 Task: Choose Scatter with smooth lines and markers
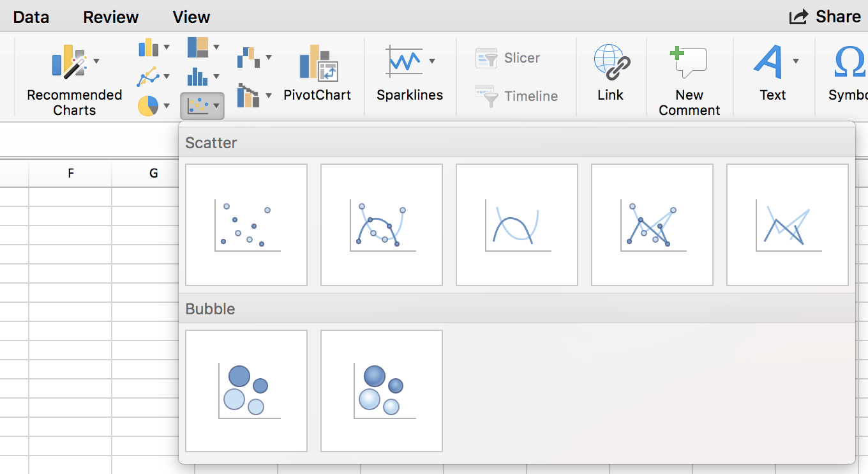382,225
